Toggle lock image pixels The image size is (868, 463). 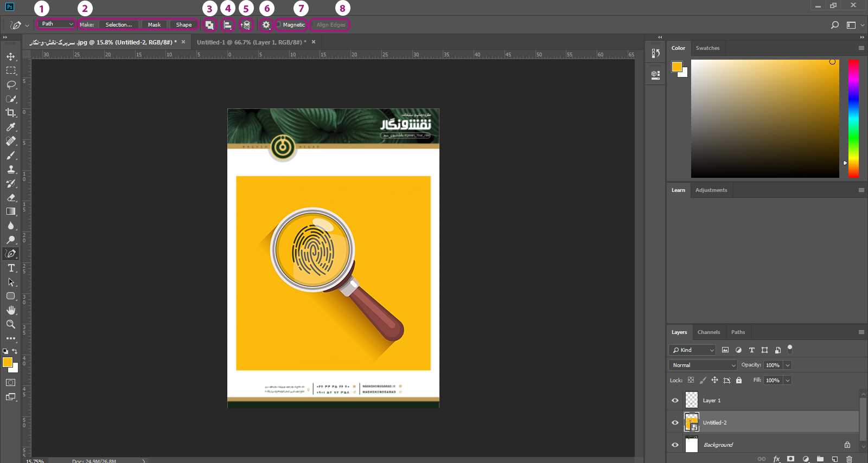pos(703,380)
